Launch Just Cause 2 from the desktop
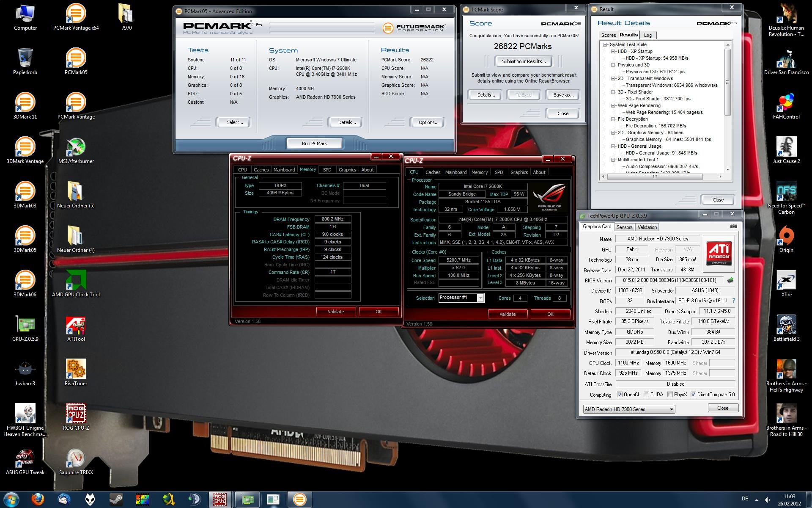812x508 pixels. click(x=786, y=150)
